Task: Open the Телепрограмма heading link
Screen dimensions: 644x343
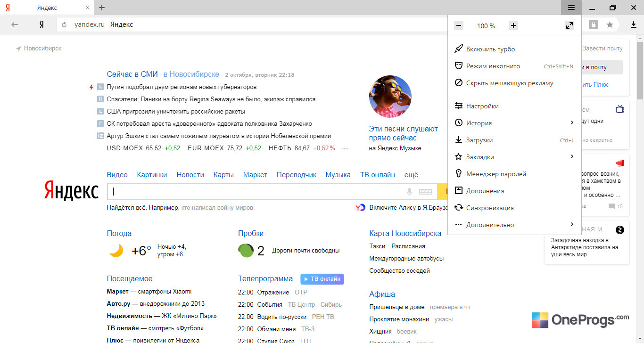Action: (x=265, y=278)
